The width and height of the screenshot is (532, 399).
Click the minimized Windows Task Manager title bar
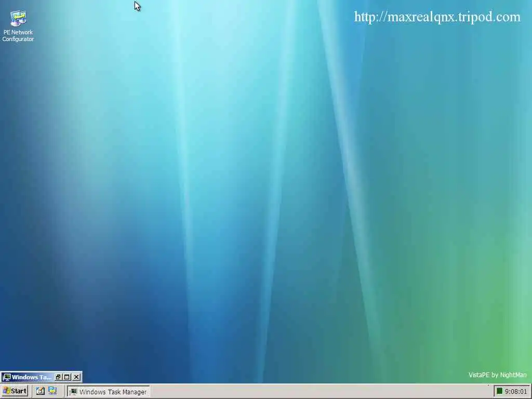coord(27,377)
